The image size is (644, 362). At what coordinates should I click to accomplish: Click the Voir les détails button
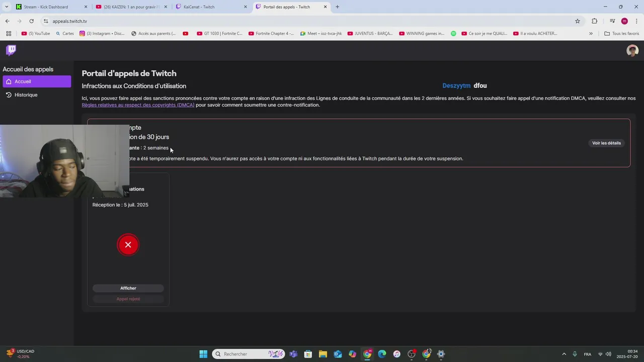pos(606,143)
